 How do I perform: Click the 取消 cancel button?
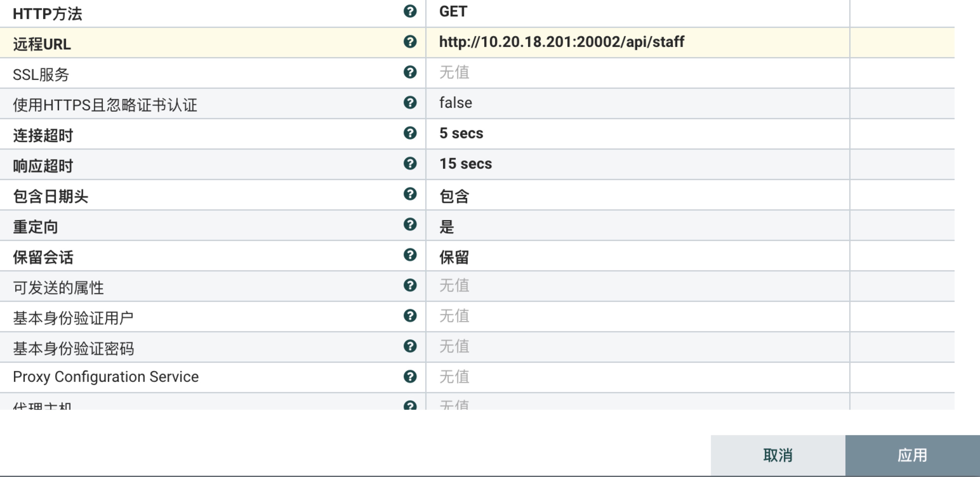[x=778, y=455]
